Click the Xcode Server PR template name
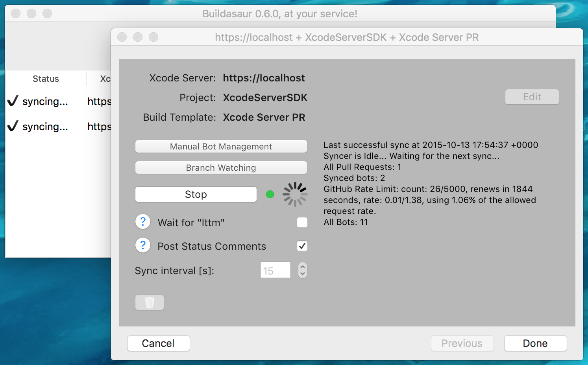 click(x=264, y=117)
